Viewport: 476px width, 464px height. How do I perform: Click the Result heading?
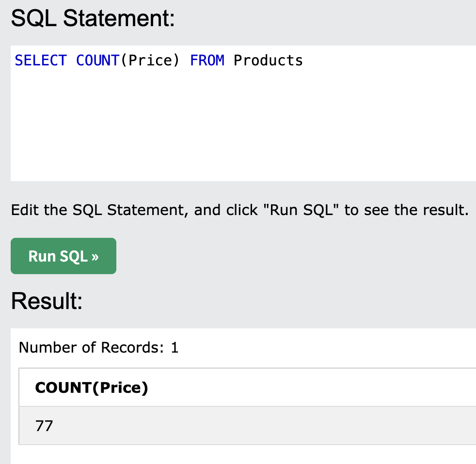(47, 301)
